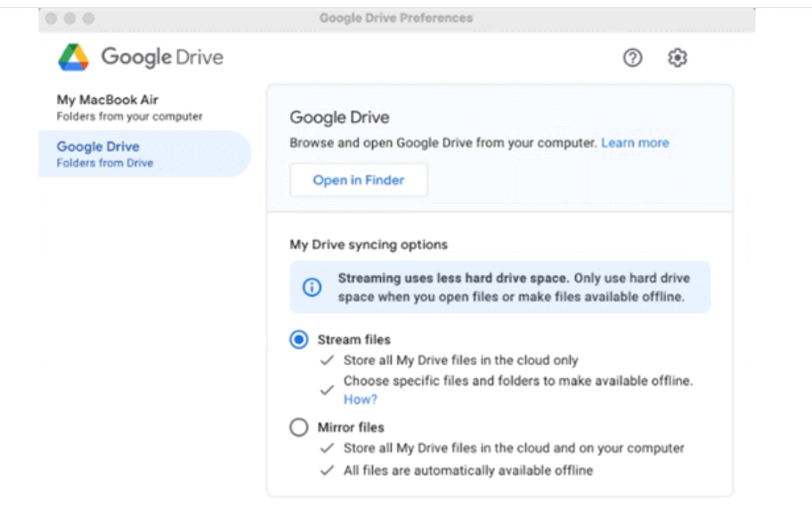This screenshot has width=812, height=509.
Task: Click the info icon in streaming notice
Action: (312, 287)
